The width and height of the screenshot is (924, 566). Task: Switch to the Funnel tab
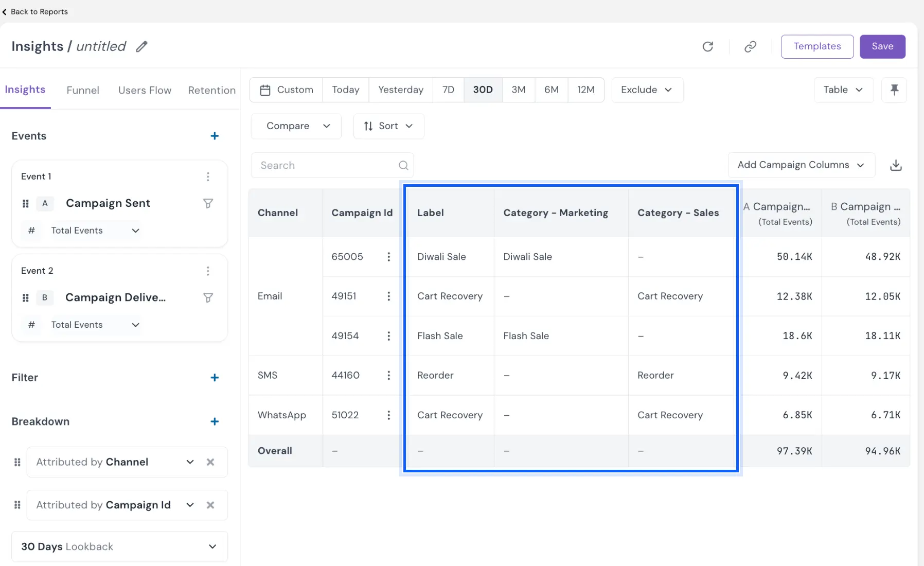pyautogui.click(x=83, y=90)
